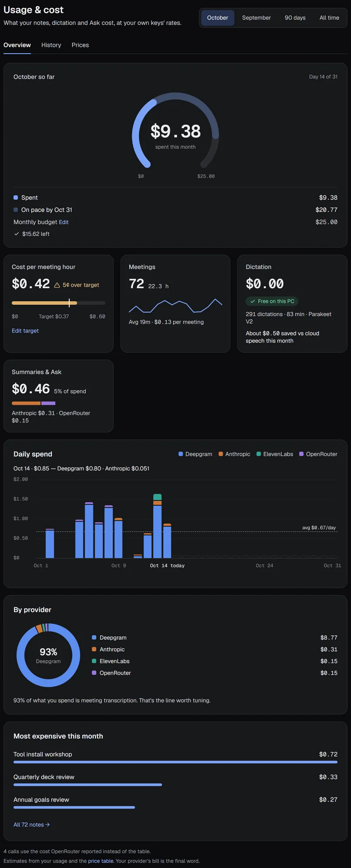The height and width of the screenshot is (868, 351).
Task: Click the checkmark in Free on this PC badge
Action: tap(253, 301)
